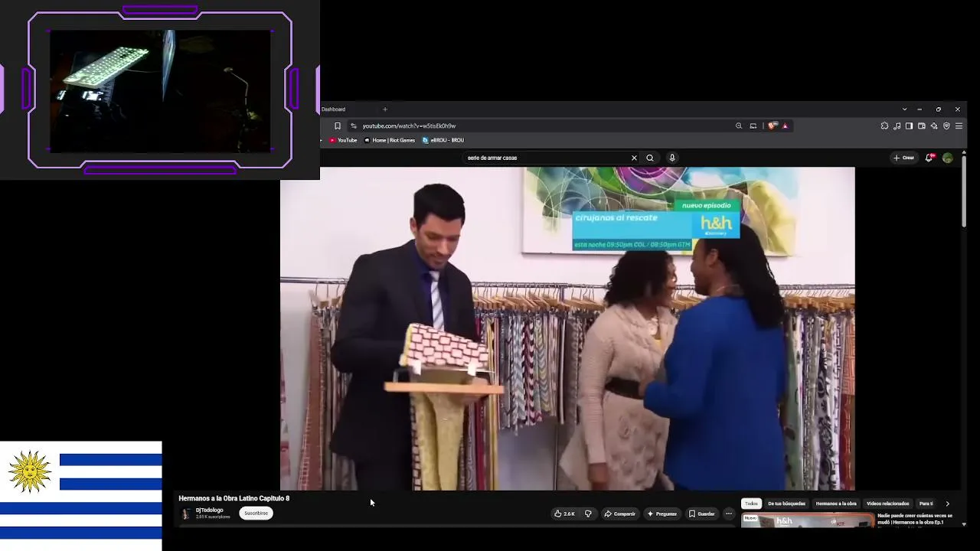Select the Hermanos a la obra chip
Viewport: 980px width, 551px height.
pos(836,504)
